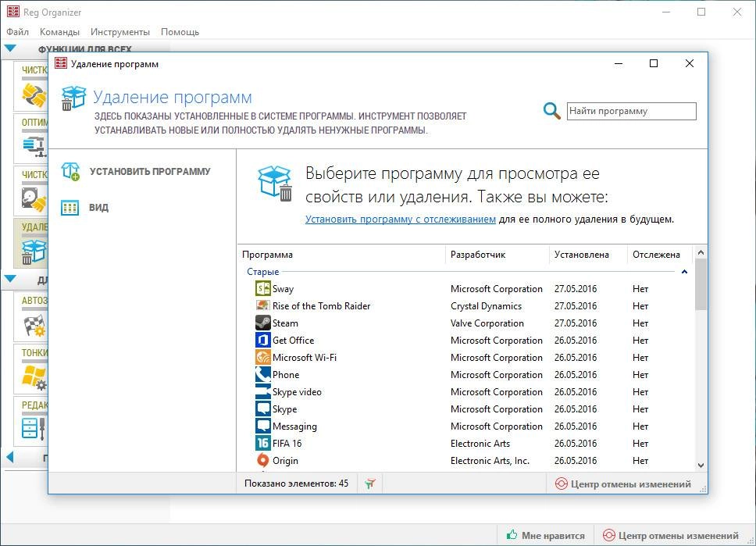Click the view grid icon
This screenshot has height=546, width=756.
point(70,208)
